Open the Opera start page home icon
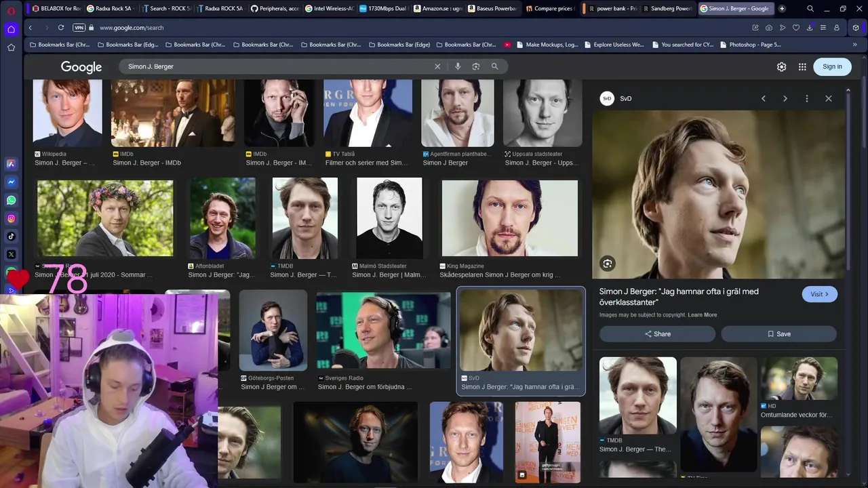 click(x=11, y=29)
